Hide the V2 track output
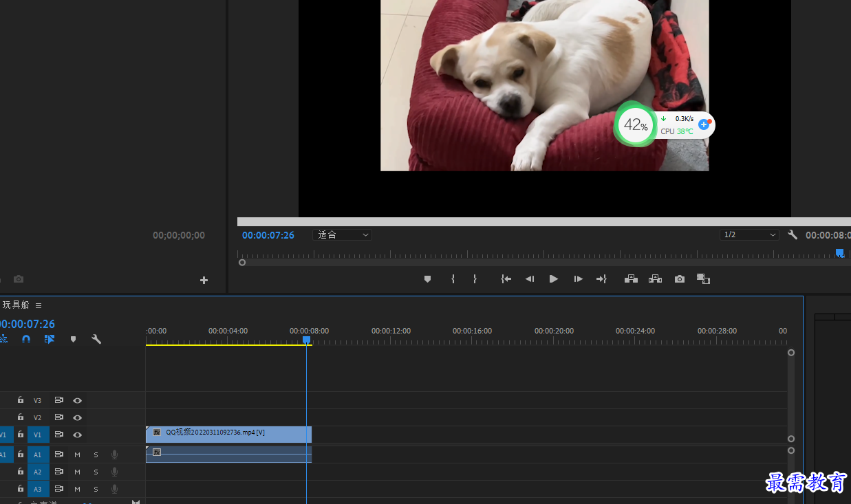Screen dimensions: 851x504 coord(78,417)
